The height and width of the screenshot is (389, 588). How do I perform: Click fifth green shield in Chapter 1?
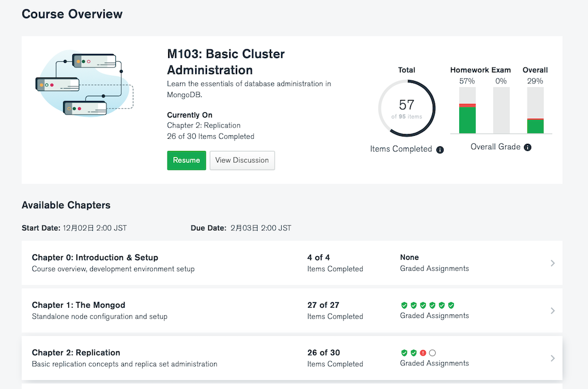pos(442,305)
